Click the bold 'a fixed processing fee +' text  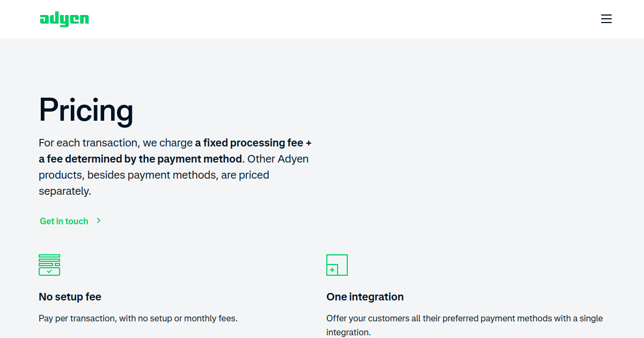pyautogui.click(x=253, y=143)
